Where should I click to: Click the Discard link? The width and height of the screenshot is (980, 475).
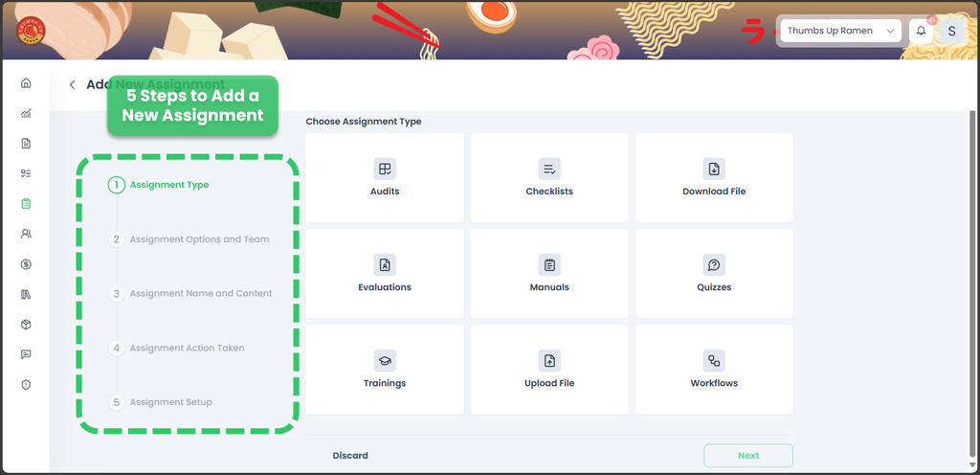pyautogui.click(x=350, y=456)
